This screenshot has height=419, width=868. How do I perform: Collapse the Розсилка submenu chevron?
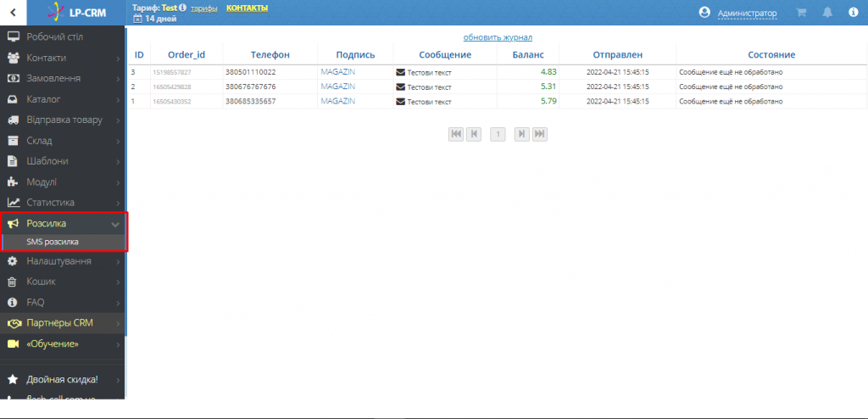pos(115,224)
